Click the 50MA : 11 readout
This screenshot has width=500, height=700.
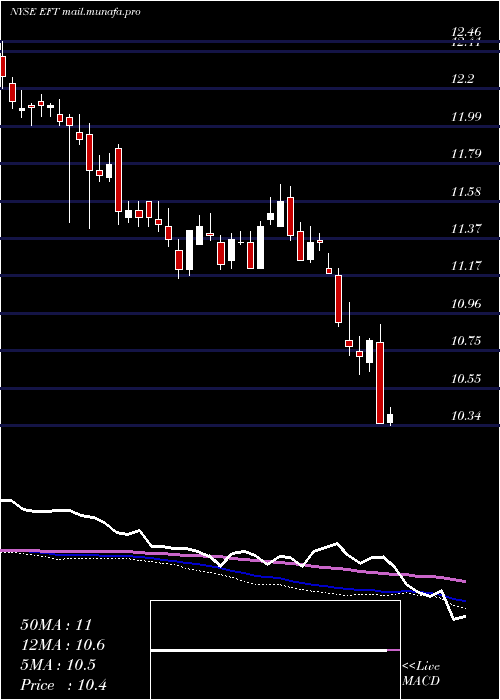coord(56,625)
